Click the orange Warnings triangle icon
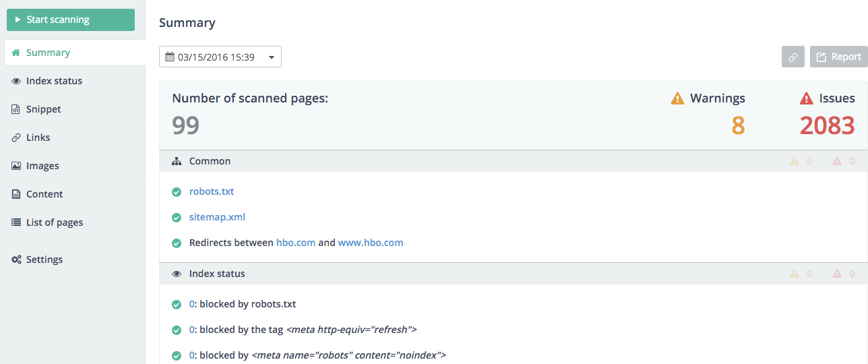 677,99
